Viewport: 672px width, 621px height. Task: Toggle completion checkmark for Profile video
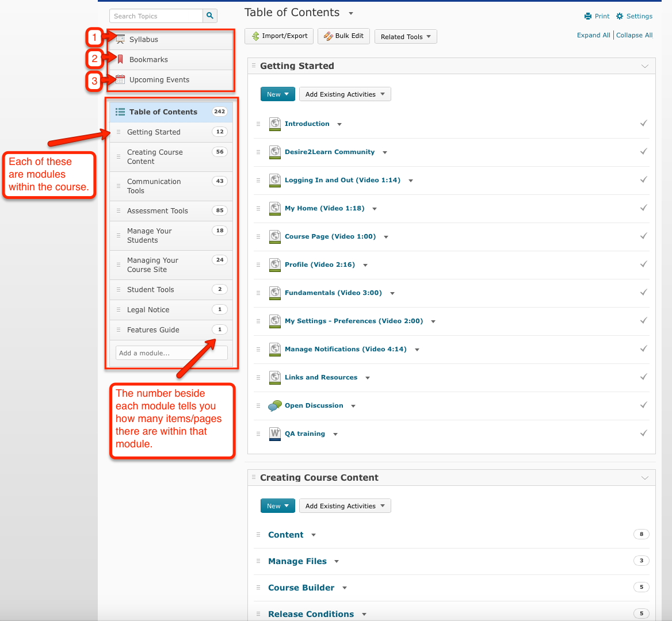[643, 264]
